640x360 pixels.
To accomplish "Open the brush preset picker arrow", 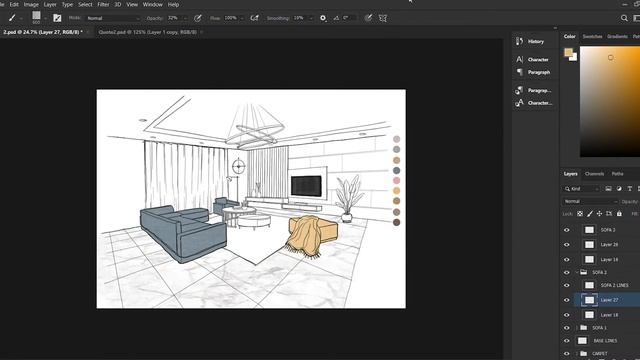I will tap(45, 18).
